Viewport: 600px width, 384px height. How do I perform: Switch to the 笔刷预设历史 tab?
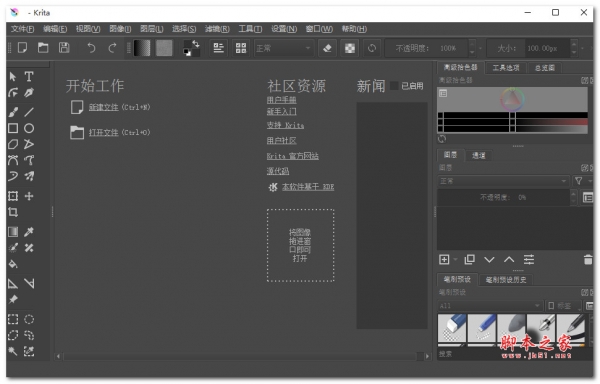506,280
